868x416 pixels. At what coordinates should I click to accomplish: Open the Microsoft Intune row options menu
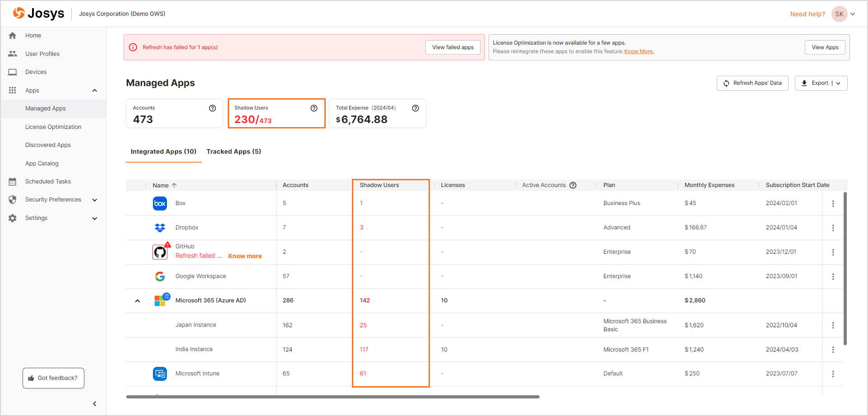tap(833, 374)
